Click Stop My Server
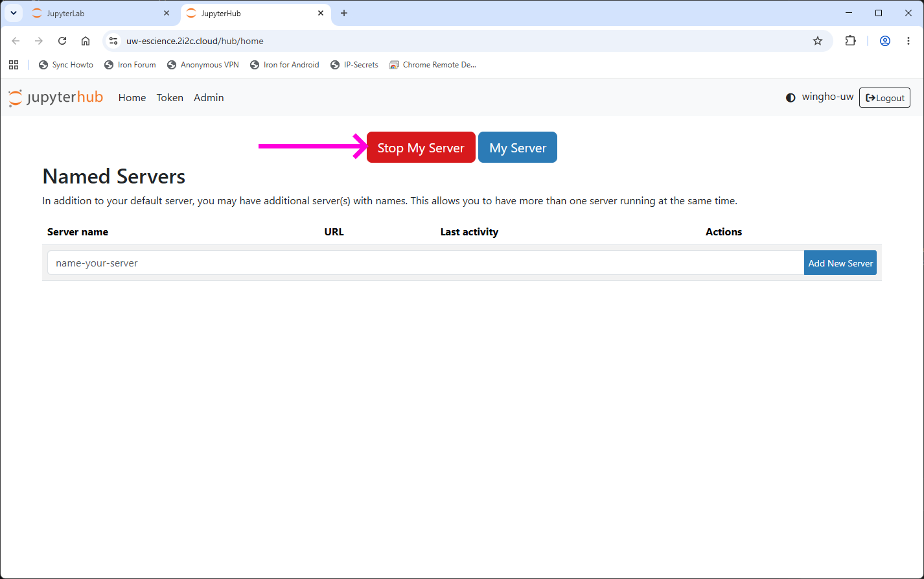 (421, 147)
